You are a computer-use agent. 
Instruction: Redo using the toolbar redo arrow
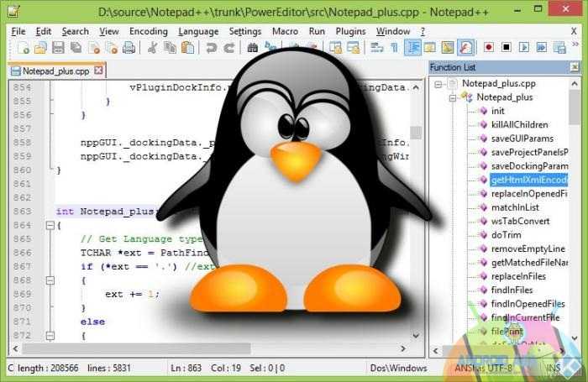[x=228, y=48]
